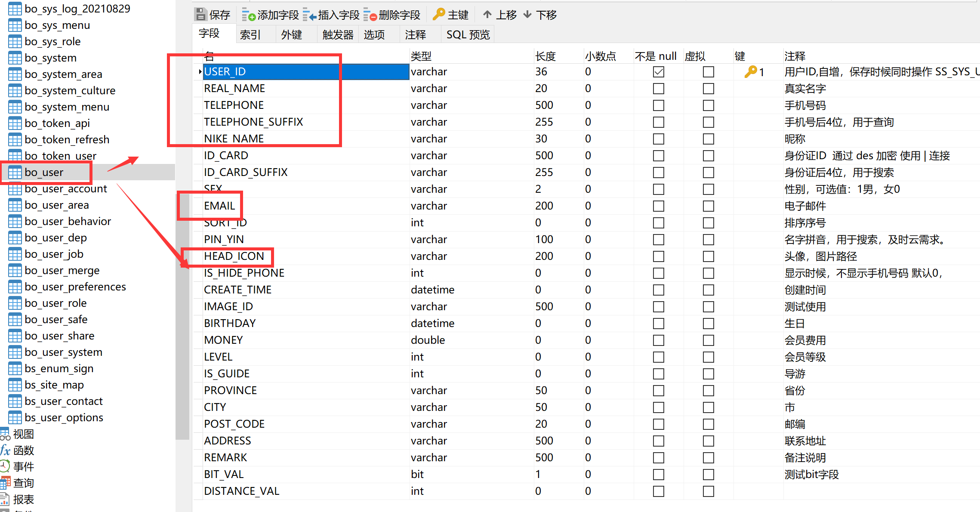Click the 长度 column header

[545, 56]
